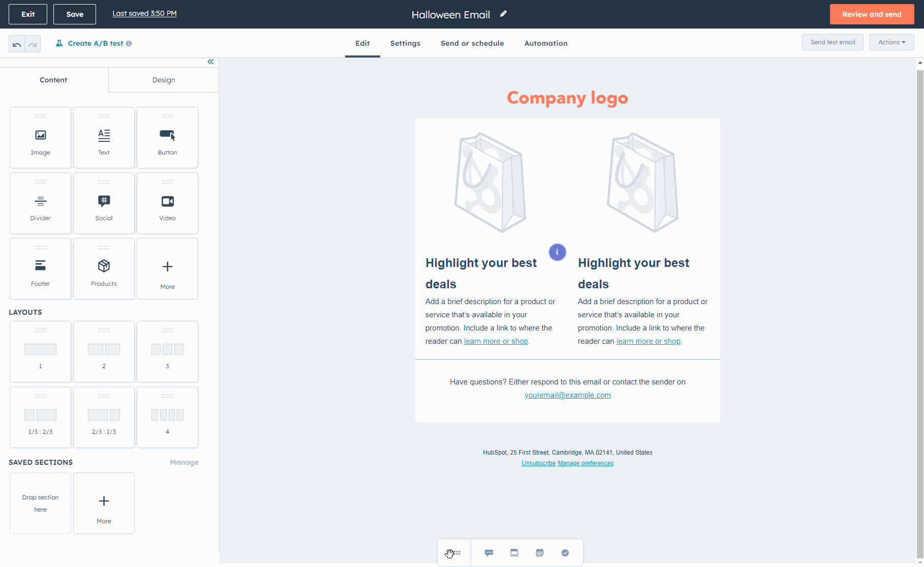Pick the Video content module
This screenshot has width=924, height=567.
click(167, 203)
